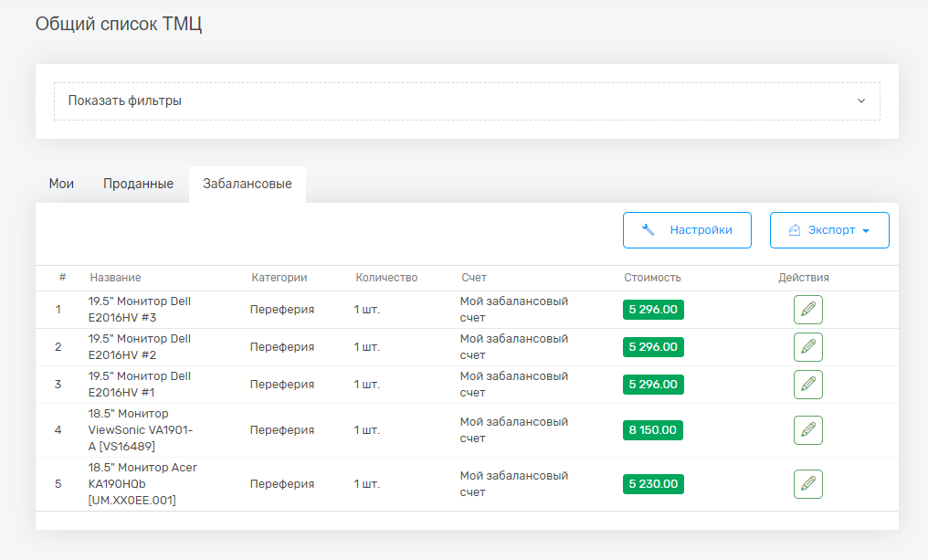The image size is (928, 560).
Task: Click the 8 150.00 cost badge
Action: 653,429
